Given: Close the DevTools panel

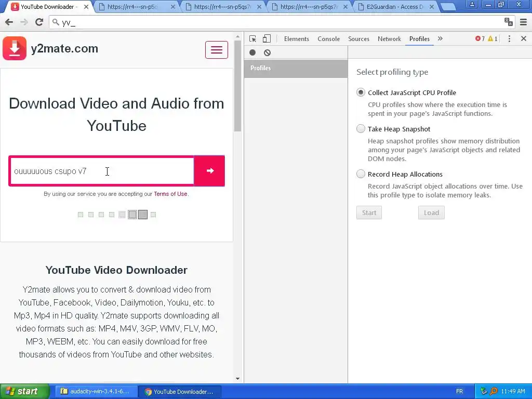Looking at the screenshot, I should [x=524, y=38].
